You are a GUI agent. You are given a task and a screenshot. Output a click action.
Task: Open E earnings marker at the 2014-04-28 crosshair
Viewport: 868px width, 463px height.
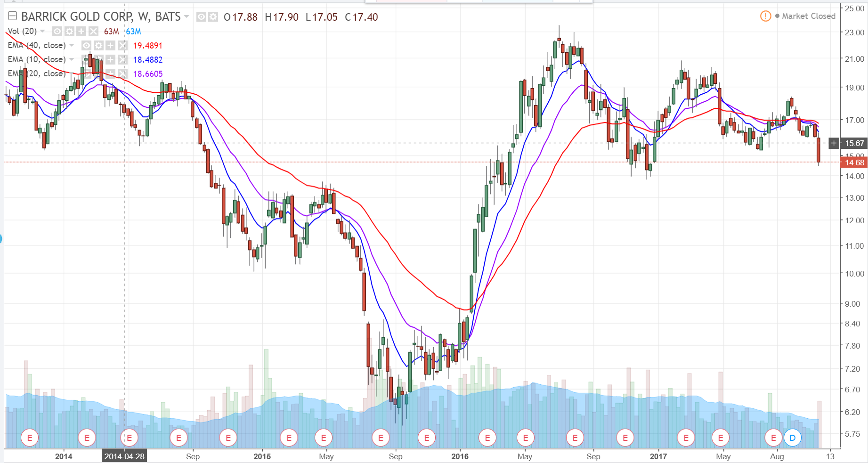point(129,438)
